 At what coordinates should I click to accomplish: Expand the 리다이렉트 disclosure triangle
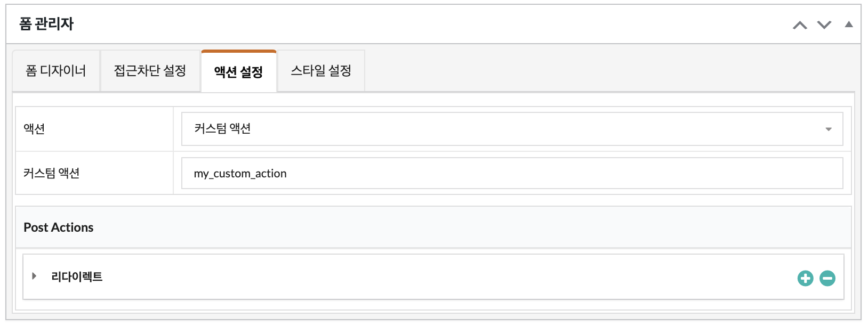click(x=34, y=276)
